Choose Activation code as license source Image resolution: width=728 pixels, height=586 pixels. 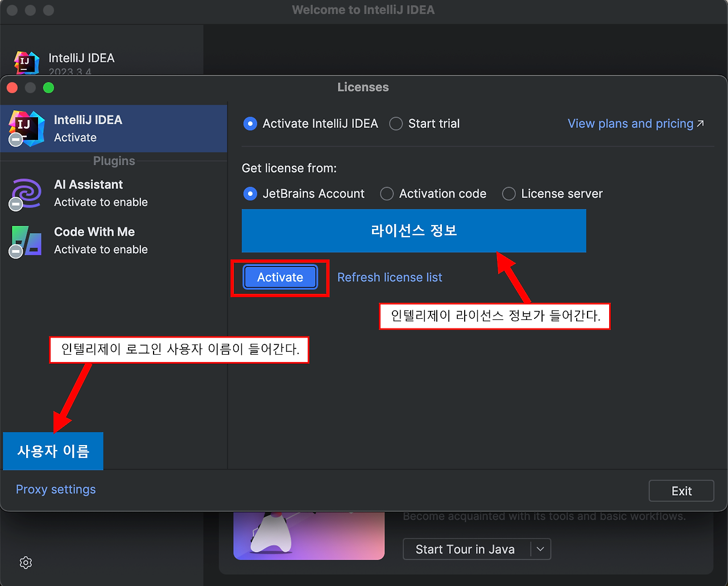pos(387,194)
